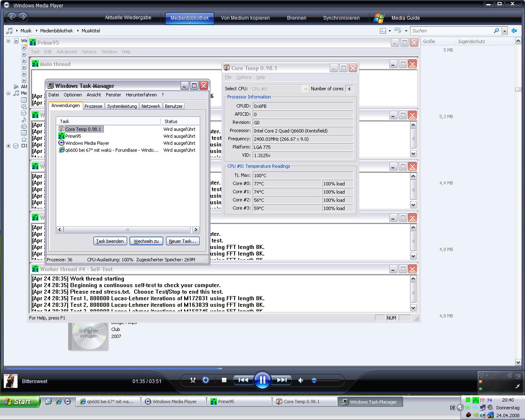This screenshot has width=525, height=420.
Task: Skip to the previous track
Action: click(x=243, y=380)
